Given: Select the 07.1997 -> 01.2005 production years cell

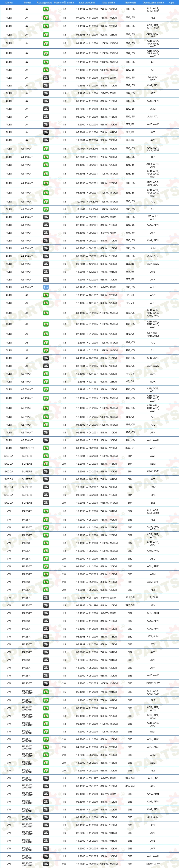Looking at the screenshot, I should click(x=87, y=334).
